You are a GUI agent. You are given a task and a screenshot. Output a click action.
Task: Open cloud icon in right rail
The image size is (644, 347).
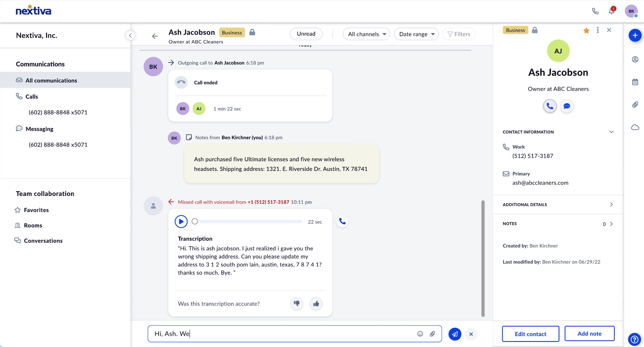click(635, 127)
